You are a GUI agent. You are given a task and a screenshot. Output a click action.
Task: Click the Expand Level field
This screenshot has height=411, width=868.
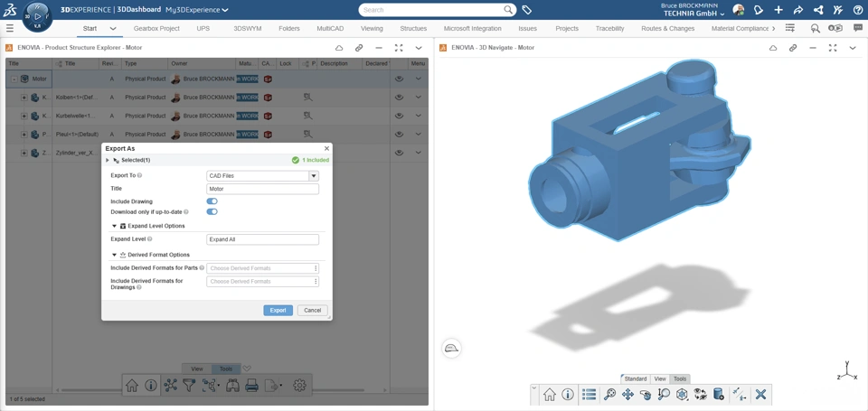click(262, 239)
